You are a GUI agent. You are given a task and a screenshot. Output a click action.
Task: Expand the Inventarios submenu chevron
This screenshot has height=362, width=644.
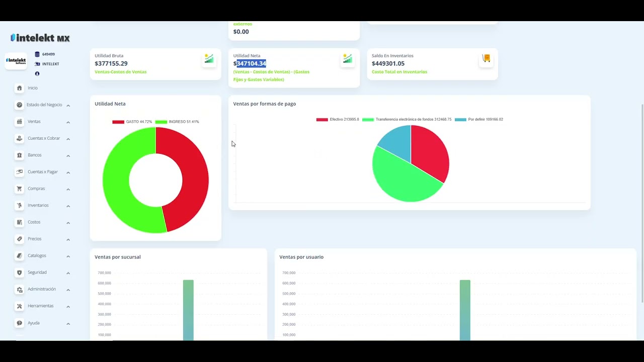tap(68, 206)
